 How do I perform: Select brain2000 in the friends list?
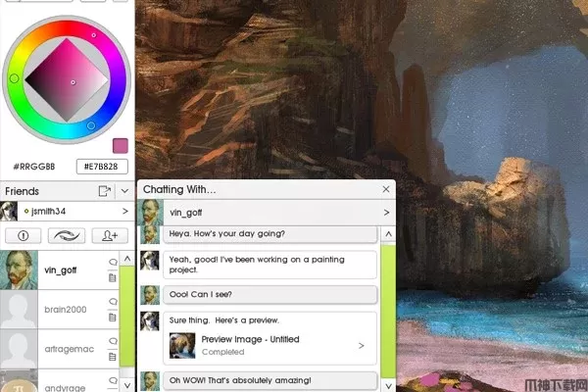pyautogui.click(x=60, y=310)
